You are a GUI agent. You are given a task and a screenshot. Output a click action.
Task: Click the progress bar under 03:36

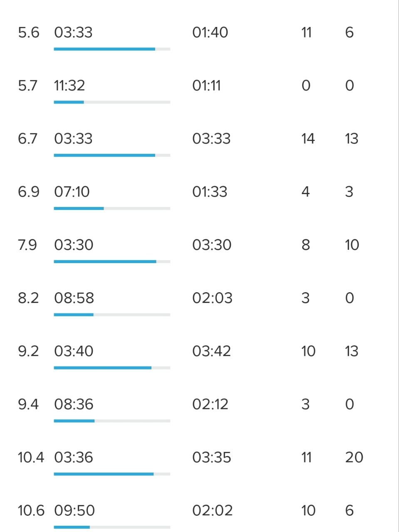[x=112, y=474]
